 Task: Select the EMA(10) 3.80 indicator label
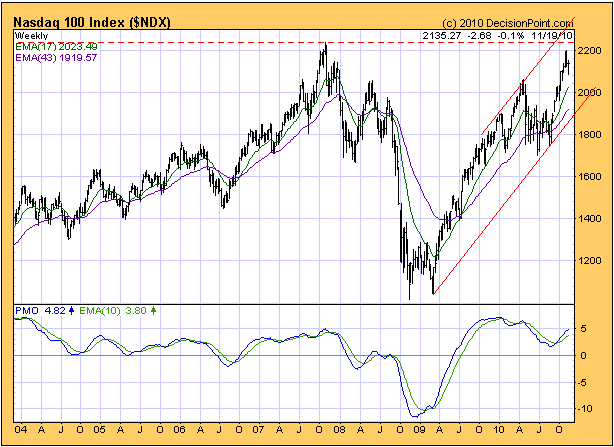[x=112, y=311]
